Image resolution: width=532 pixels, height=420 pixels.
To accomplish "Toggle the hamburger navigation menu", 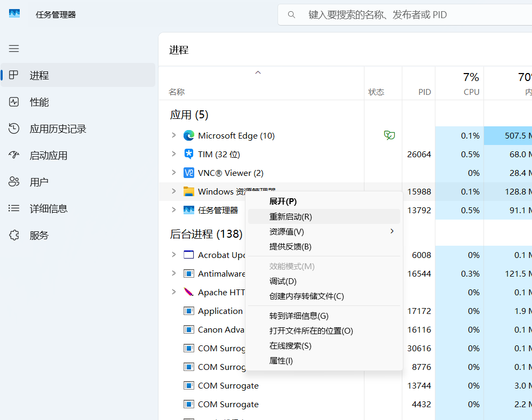I will [14, 49].
